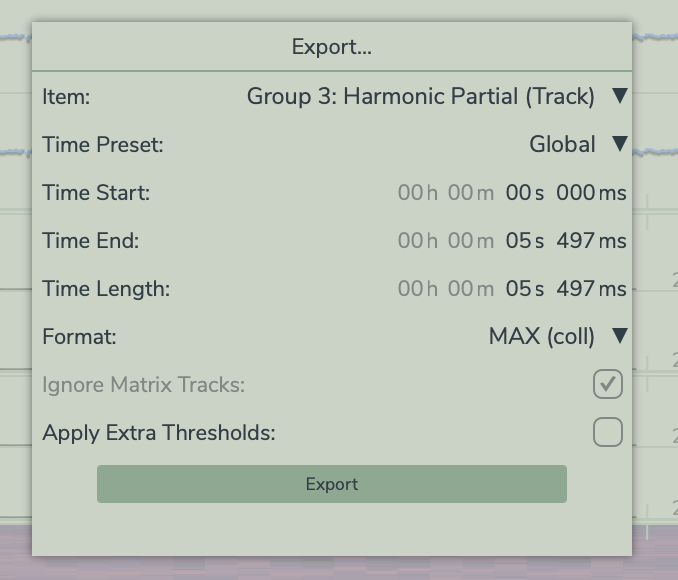Viewport: 678px width, 580px height.
Task: Click the Time Length seconds value
Action: pyautogui.click(x=524, y=288)
